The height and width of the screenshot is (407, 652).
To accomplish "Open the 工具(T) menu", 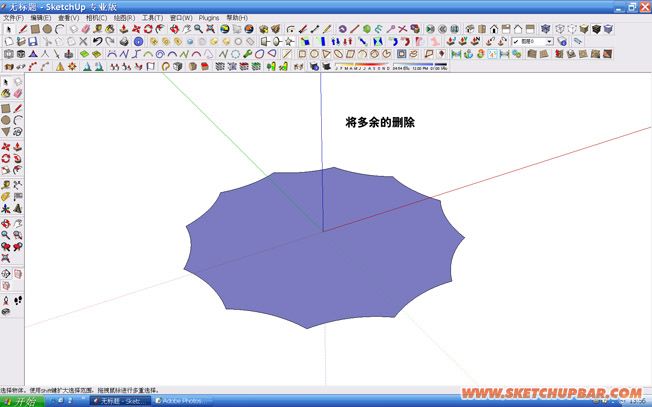I will point(153,18).
